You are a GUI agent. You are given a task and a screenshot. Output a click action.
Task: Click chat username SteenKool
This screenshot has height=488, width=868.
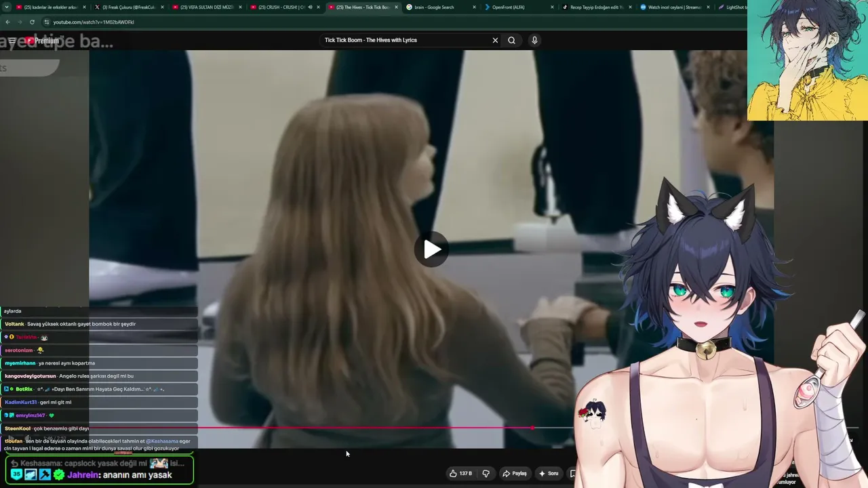18,428
